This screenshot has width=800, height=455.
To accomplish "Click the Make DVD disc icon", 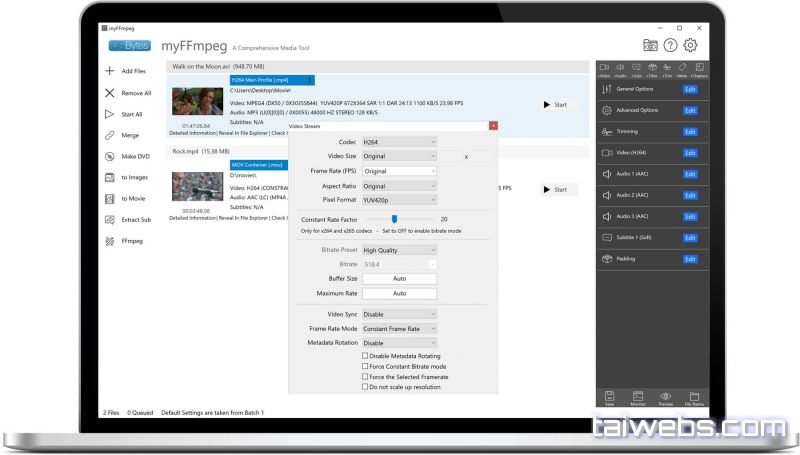I will pos(109,157).
